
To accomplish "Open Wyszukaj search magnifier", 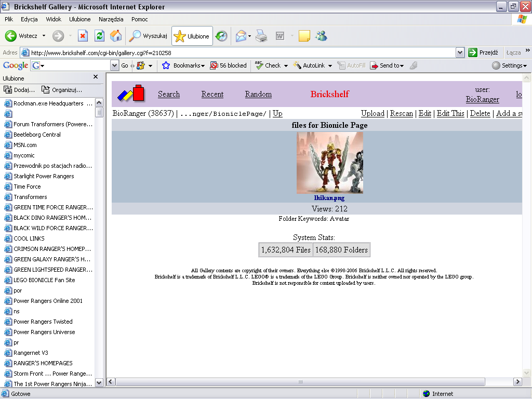I will click(x=135, y=36).
